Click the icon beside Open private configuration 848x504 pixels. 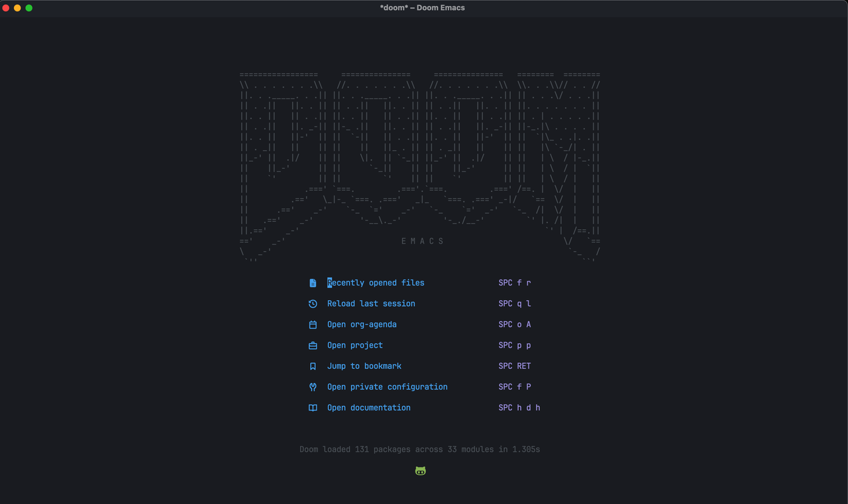coord(312,387)
